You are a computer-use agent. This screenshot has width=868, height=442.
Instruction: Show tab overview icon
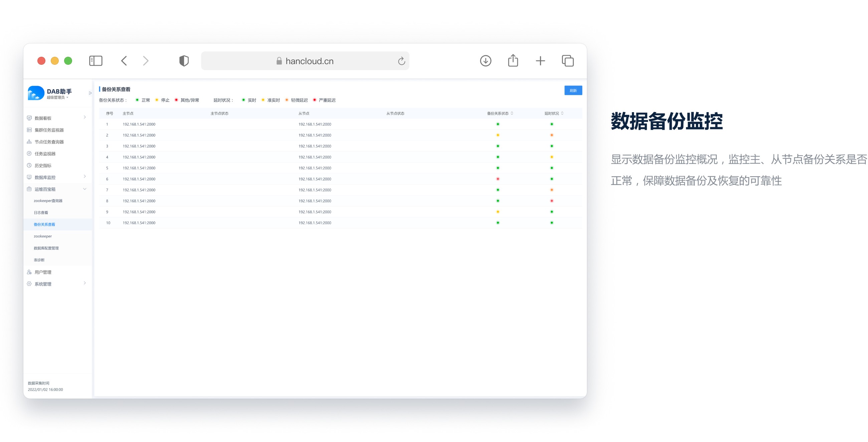pyautogui.click(x=568, y=61)
